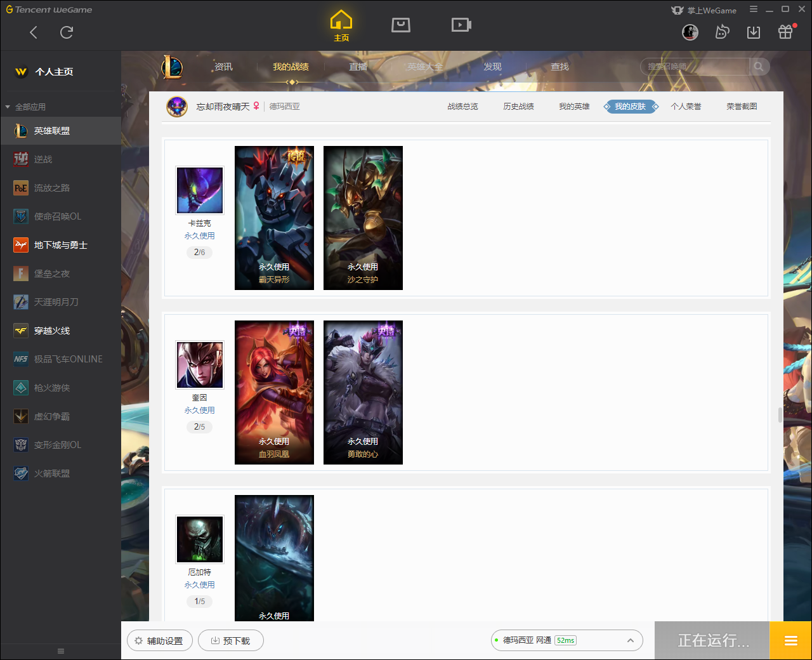Image resolution: width=812 pixels, height=660 pixels.
Task: Select 天涯明月刀 in sidebar
Action: [61, 302]
